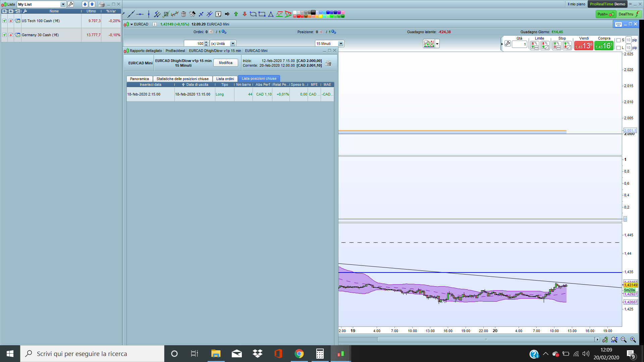
Task: Open the 15 Minuti timeframe dropdown
Action: 341,44
